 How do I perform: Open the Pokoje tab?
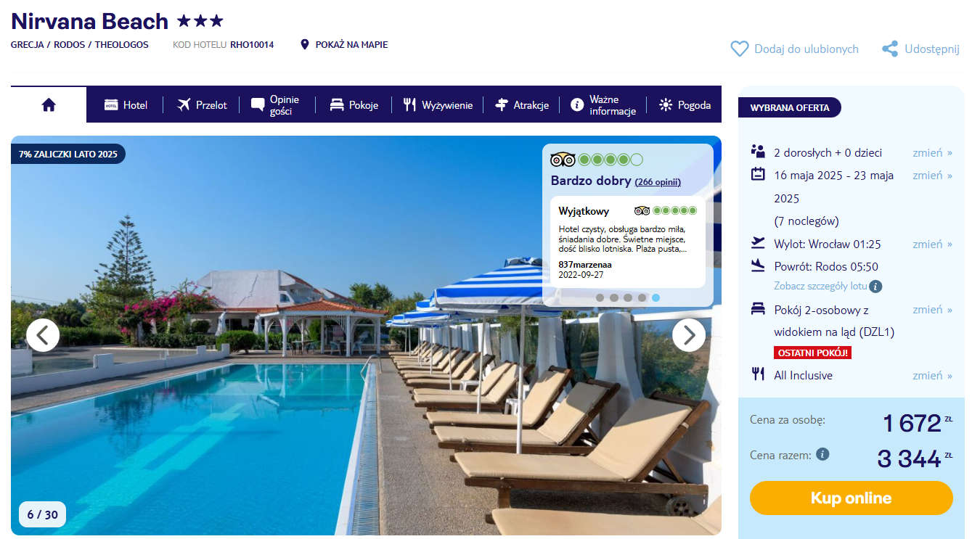(x=354, y=105)
